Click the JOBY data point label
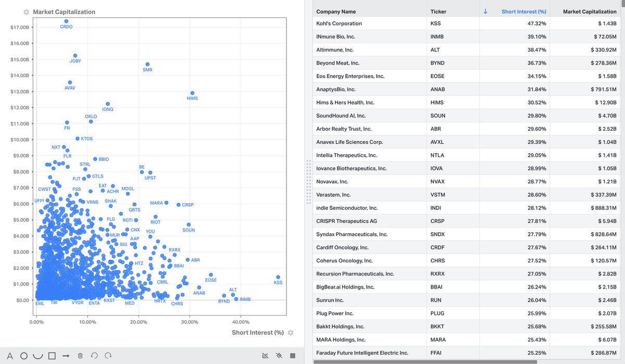This screenshot has height=364, width=625. (x=75, y=61)
